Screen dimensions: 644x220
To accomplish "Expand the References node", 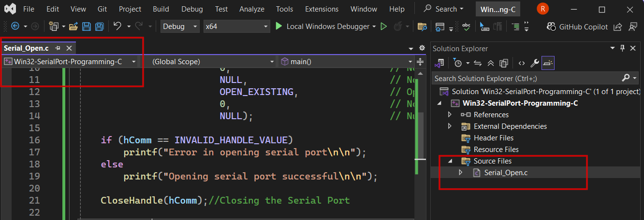I will coord(450,115).
